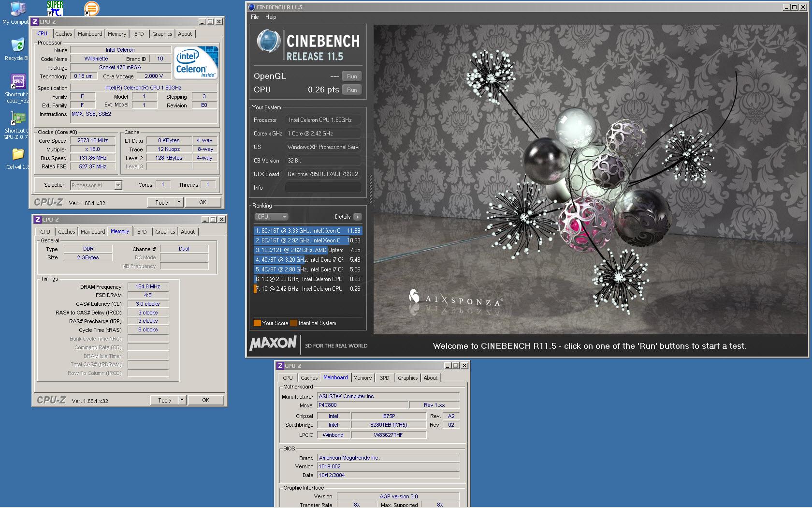Click the Cinebench rendered scene image

coord(590,179)
